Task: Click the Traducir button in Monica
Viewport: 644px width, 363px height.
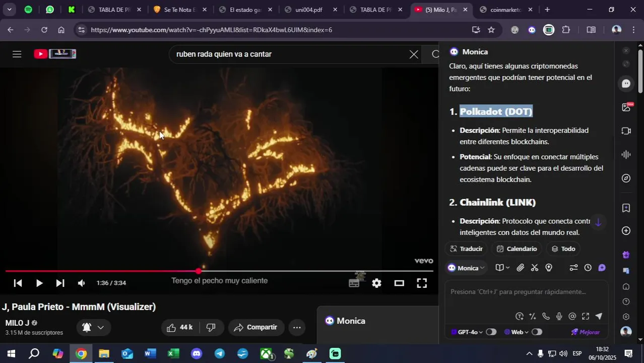Action: coord(466,249)
